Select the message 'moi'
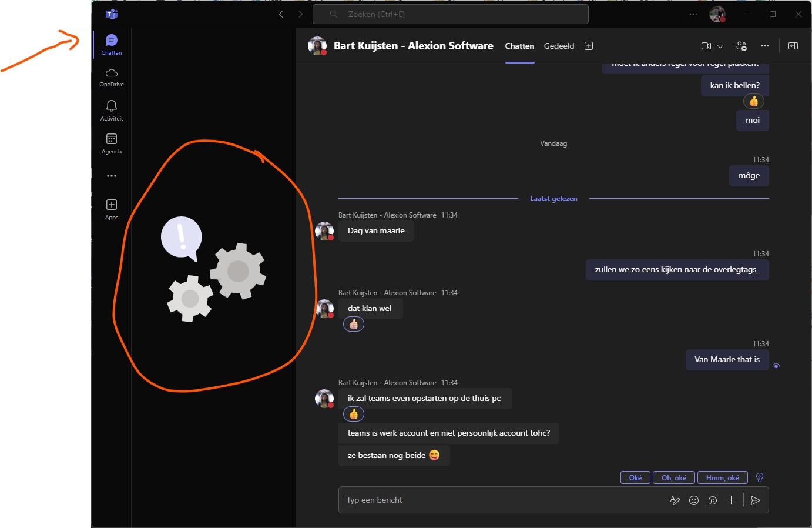Image resolution: width=812 pixels, height=528 pixels. click(x=753, y=121)
